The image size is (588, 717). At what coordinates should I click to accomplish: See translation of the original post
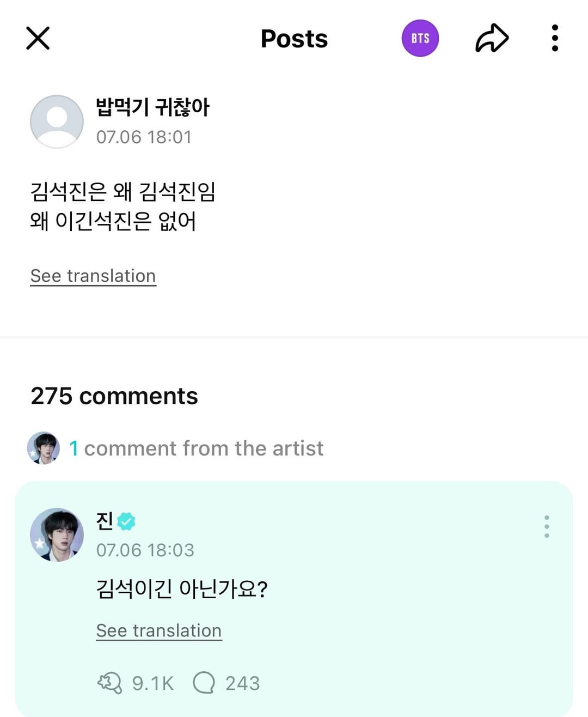93,276
